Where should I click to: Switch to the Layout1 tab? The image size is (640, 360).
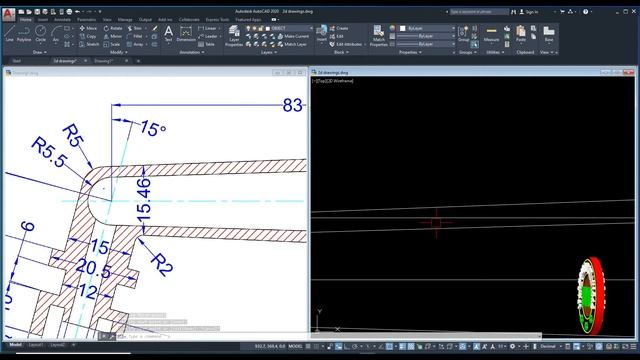tap(36, 345)
